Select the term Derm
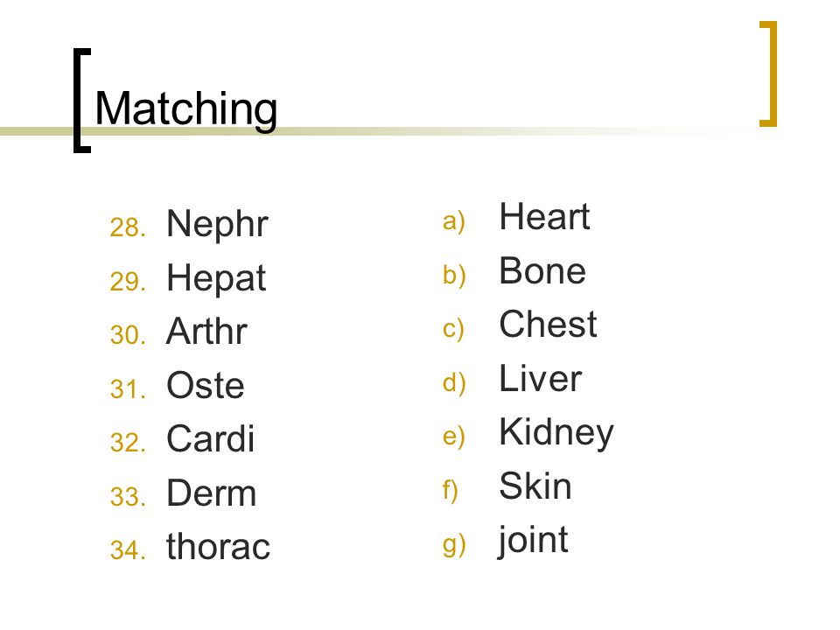The width and height of the screenshot is (840, 630). coord(212,493)
